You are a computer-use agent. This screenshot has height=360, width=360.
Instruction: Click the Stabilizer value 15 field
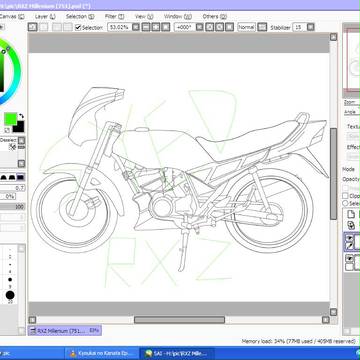299,27
